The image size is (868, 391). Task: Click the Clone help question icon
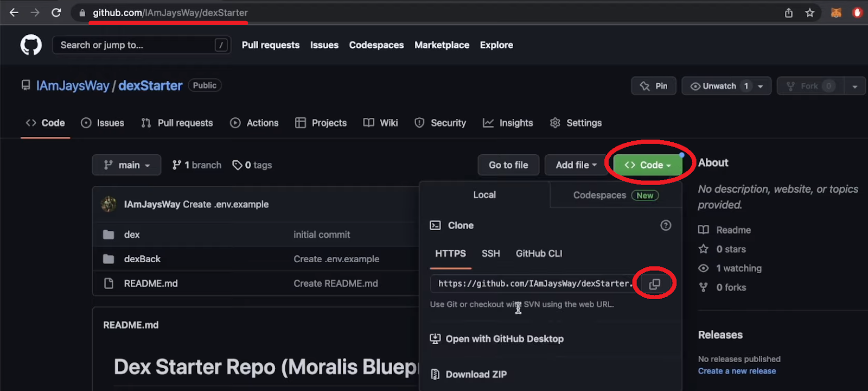pos(666,225)
